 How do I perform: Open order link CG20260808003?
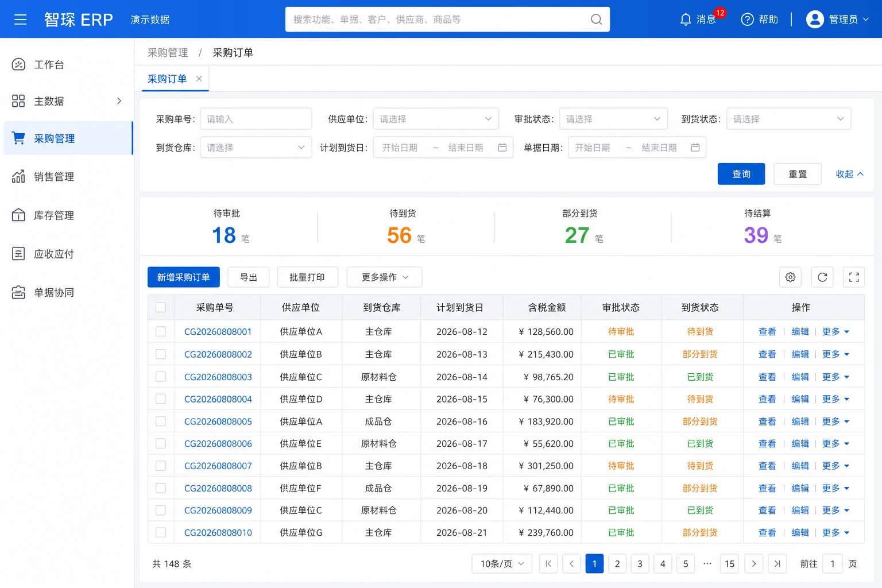[x=218, y=377]
